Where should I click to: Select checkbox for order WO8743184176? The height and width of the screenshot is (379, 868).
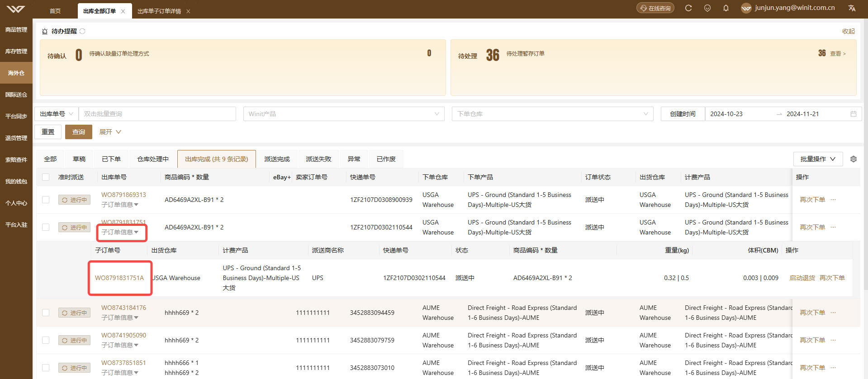coord(46,313)
